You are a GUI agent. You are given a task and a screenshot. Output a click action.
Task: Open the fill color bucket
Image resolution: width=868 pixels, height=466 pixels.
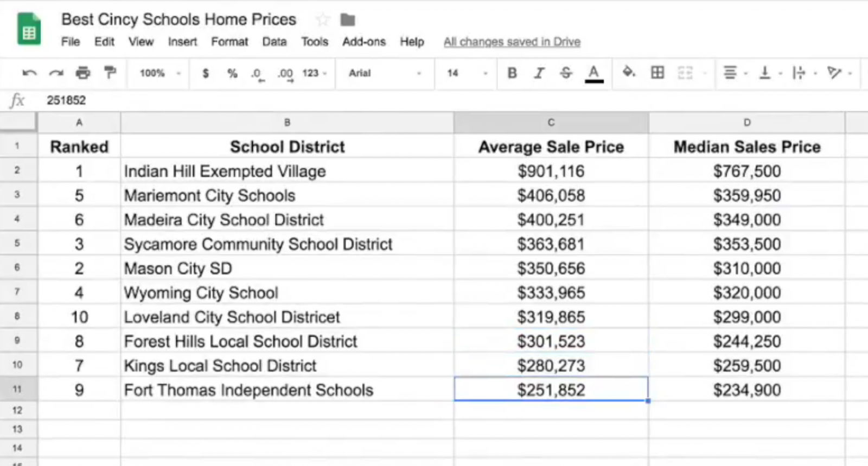click(629, 72)
